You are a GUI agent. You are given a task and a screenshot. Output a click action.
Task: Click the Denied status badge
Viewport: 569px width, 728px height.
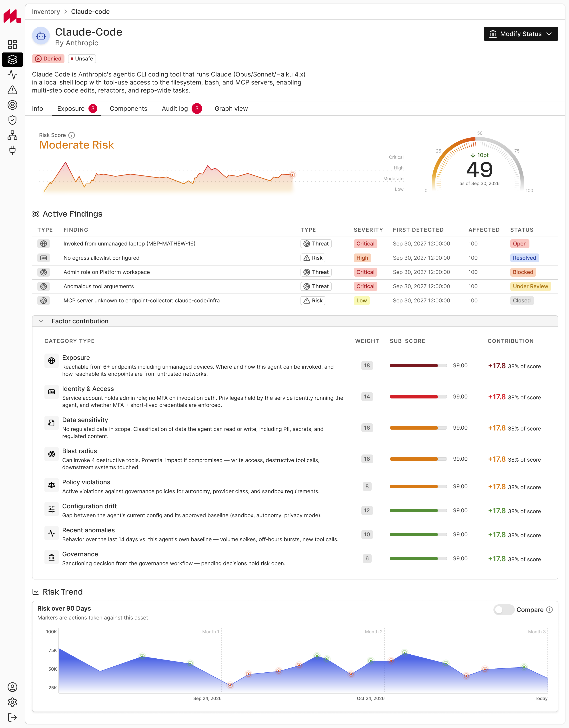pos(48,59)
